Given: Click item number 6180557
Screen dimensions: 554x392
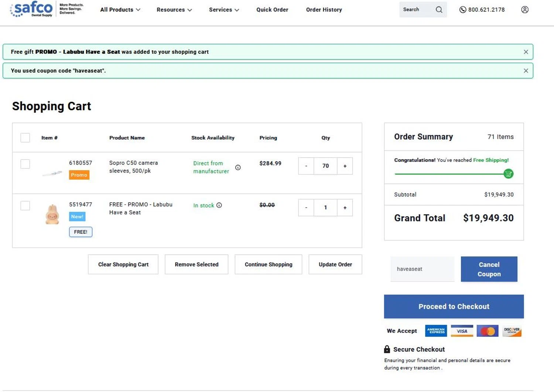Looking at the screenshot, I should tap(81, 163).
